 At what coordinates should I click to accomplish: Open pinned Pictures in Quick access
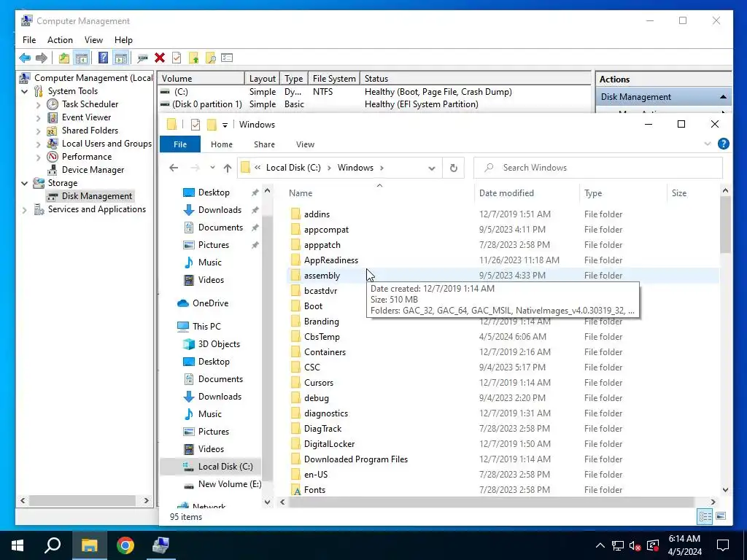[214, 245]
